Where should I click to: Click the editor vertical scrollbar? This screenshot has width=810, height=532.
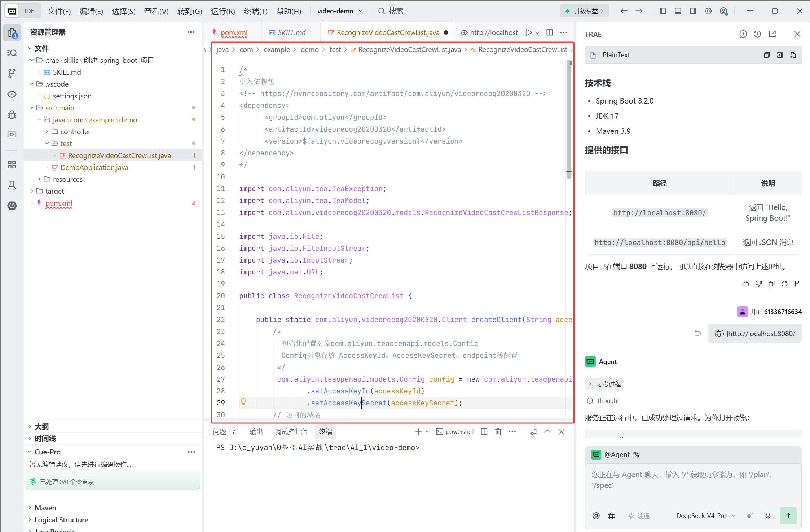[x=569, y=119]
